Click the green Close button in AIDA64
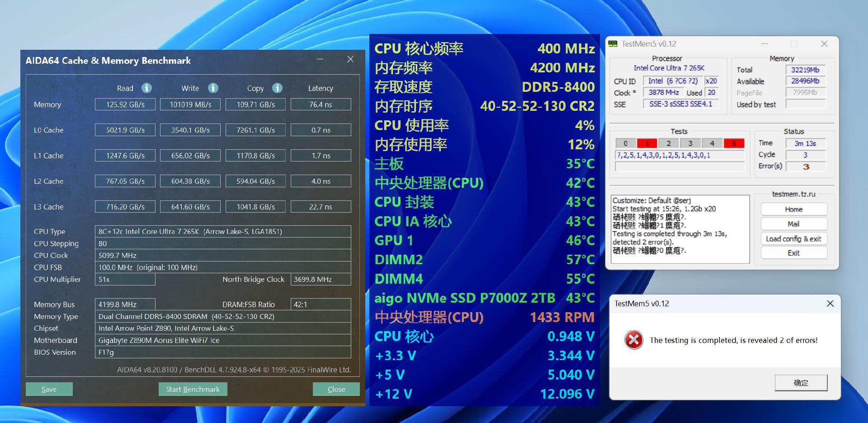 336,389
